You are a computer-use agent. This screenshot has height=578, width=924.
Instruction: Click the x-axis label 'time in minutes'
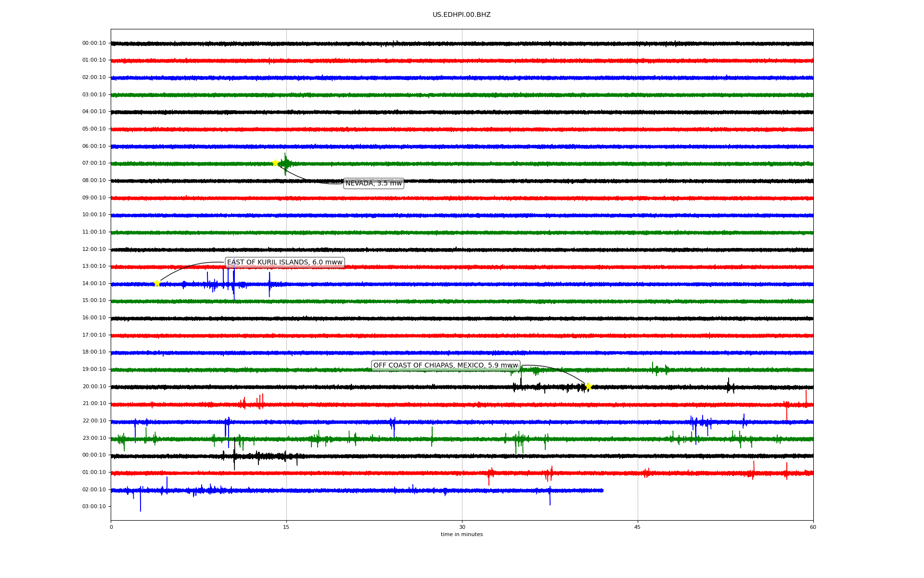[x=462, y=535]
